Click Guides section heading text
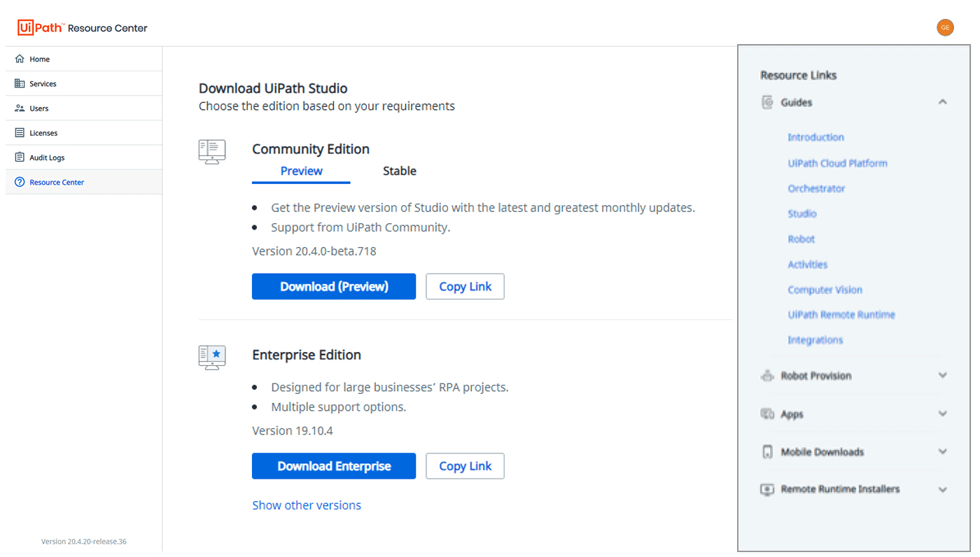The height and width of the screenshot is (557, 980). point(797,103)
